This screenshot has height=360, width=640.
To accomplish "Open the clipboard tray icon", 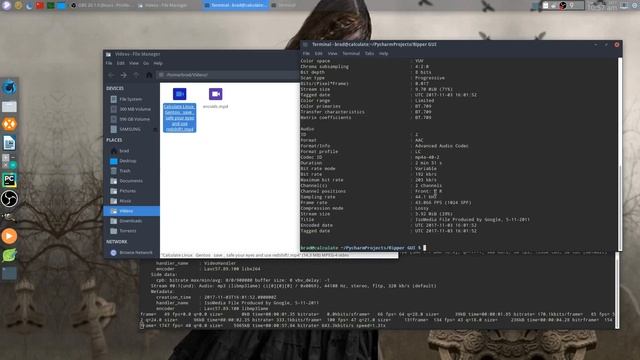I will pos(546,5).
